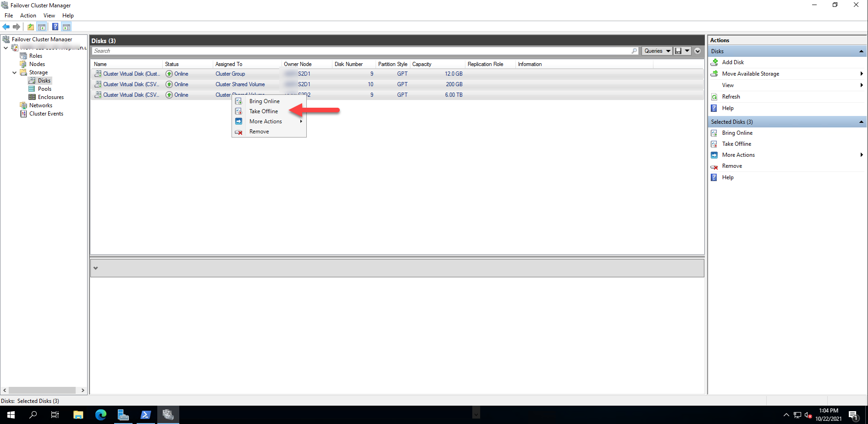The height and width of the screenshot is (424, 868).
Task: Toggle the Show/Hide Console Tree toolbar icon
Action: click(x=42, y=27)
